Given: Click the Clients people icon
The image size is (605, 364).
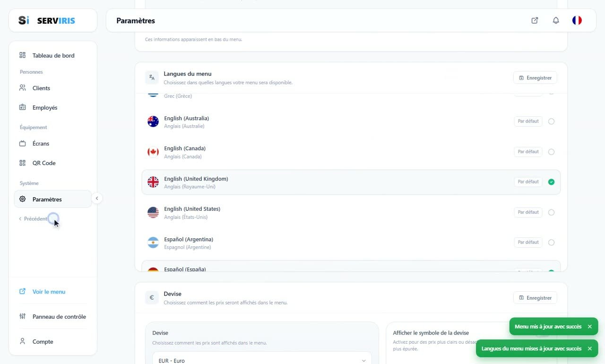Looking at the screenshot, I should click(22, 88).
